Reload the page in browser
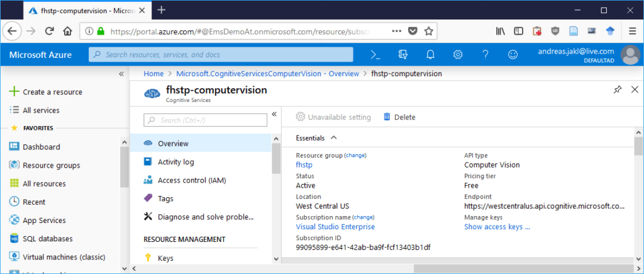 (49, 31)
